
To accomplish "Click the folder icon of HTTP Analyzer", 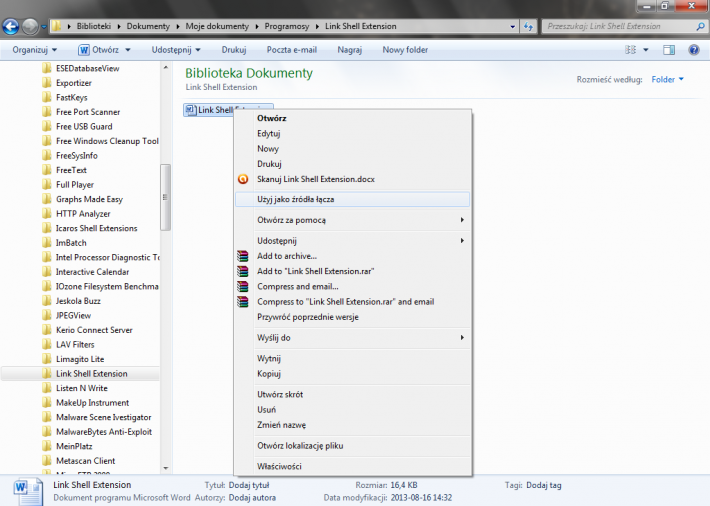I will click(x=46, y=213).
